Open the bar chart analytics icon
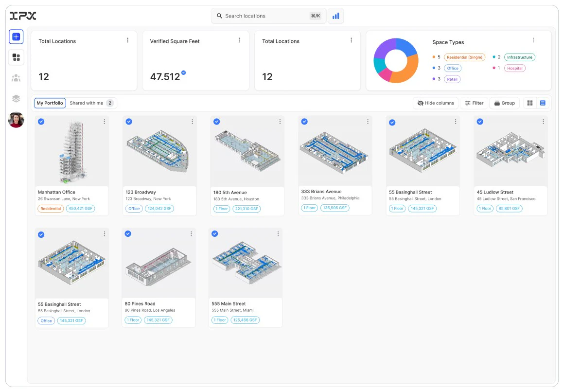Viewport: 564px width, 392px height. [x=335, y=16]
